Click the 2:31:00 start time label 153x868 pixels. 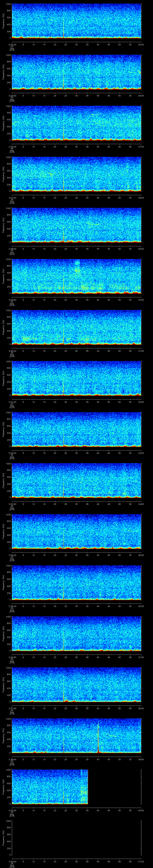click(x=12, y=402)
